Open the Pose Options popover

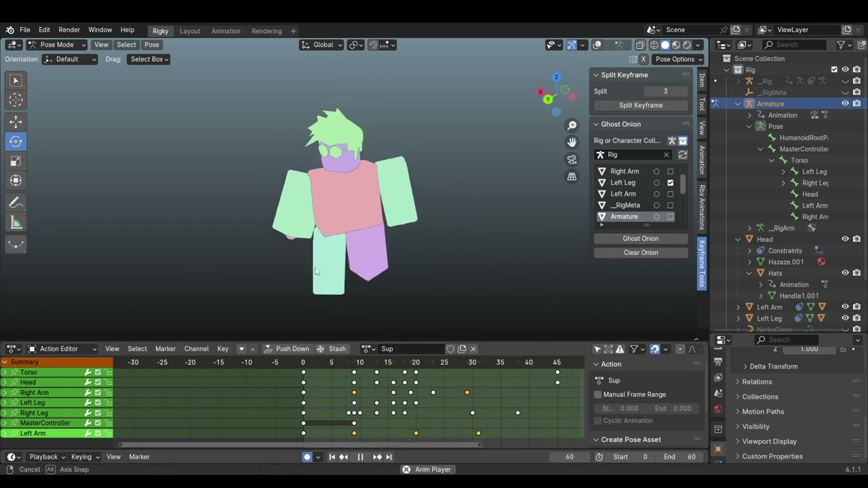coord(678,60)
